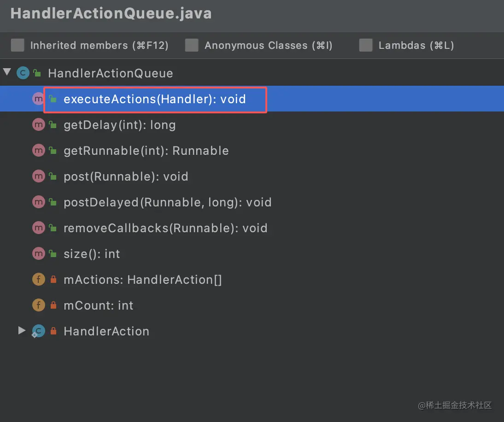
Task: Select removeCallbacks(Runnable): void entry
Action: click(x=165, y=228)
